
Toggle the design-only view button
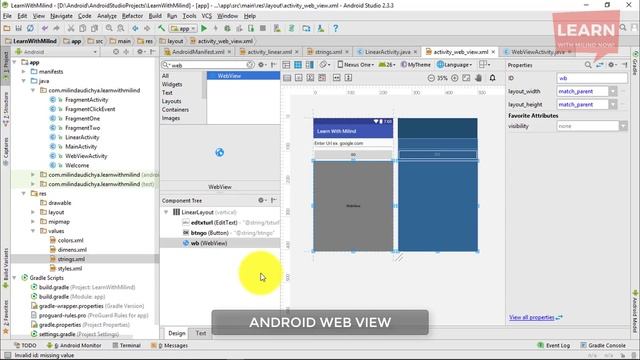coord(286,65)
